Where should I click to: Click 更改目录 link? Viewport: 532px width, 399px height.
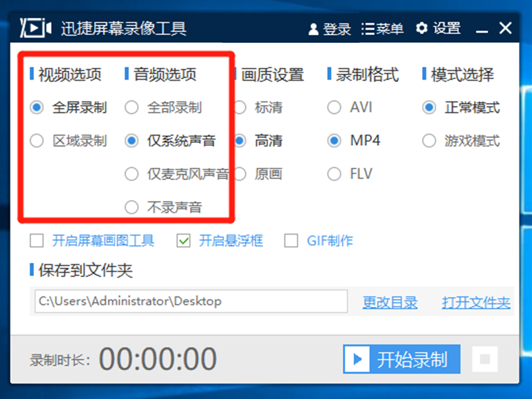pos(390,302)
